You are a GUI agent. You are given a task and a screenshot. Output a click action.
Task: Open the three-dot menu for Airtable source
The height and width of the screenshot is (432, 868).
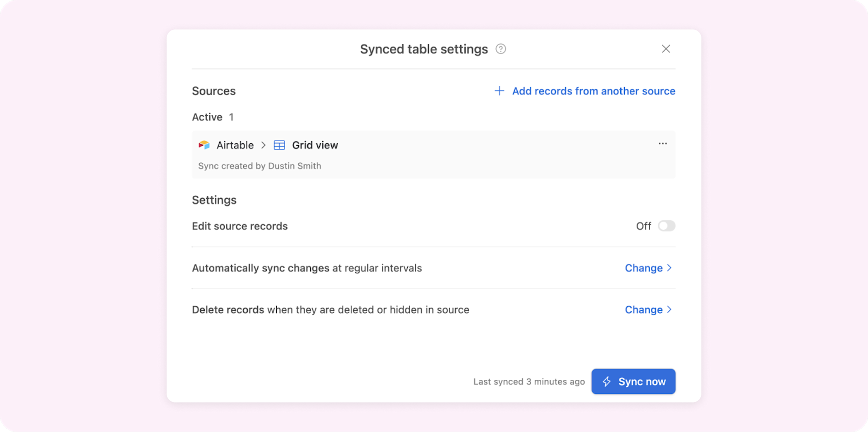tap(662, 144)
